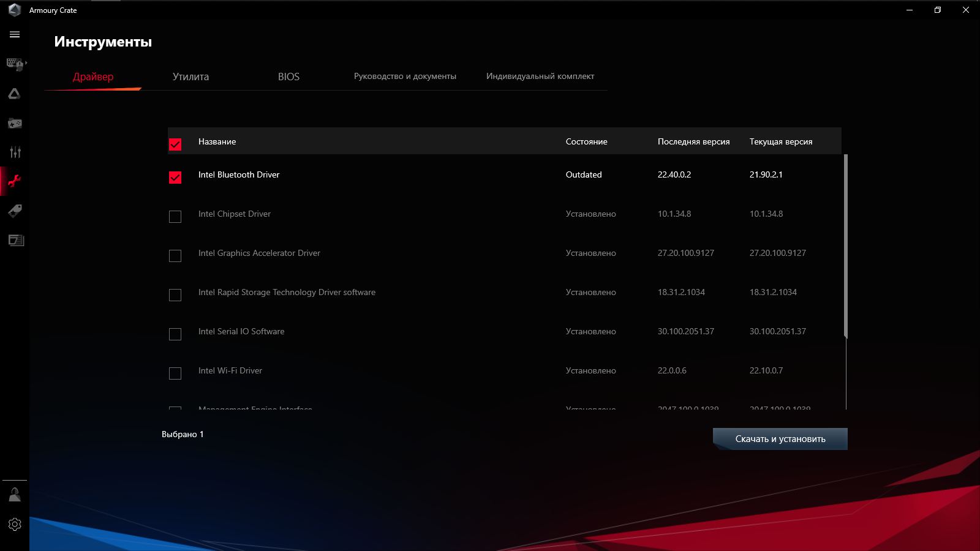Open the News section in sidebar

click(15, 240)
